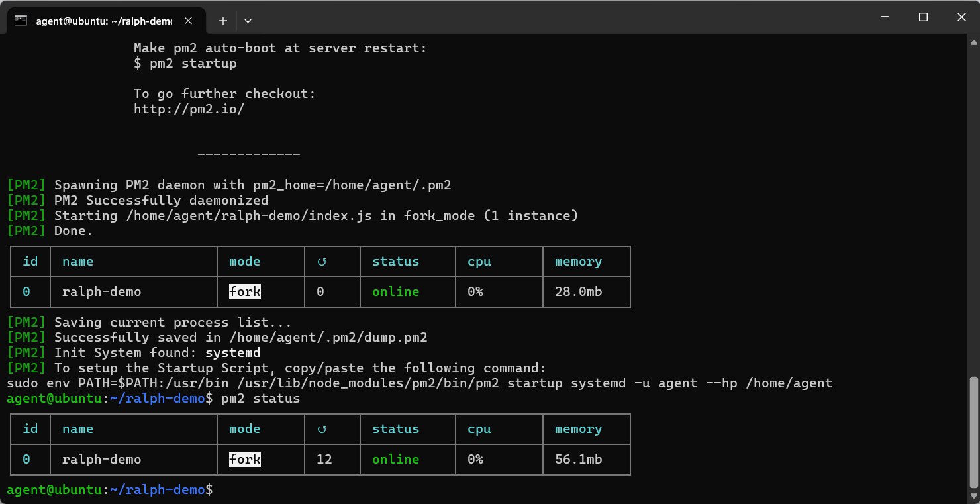Open the http://pm2.io/ link

point(189,109)
